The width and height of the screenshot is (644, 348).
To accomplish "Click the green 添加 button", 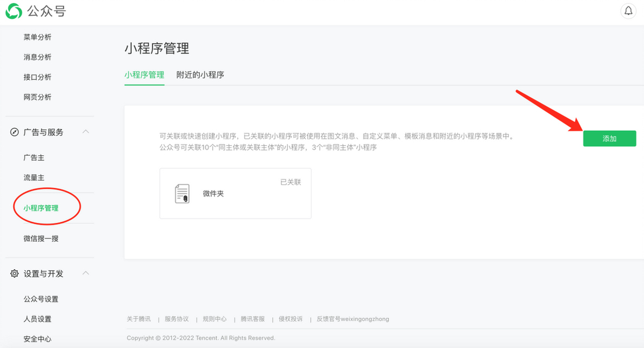I will coord(609,138).
